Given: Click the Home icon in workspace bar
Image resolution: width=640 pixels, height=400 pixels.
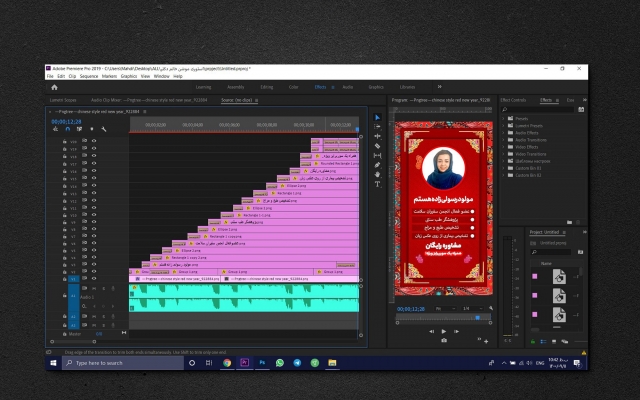Looking at the screenshot, I should click(x=54, y=87).
